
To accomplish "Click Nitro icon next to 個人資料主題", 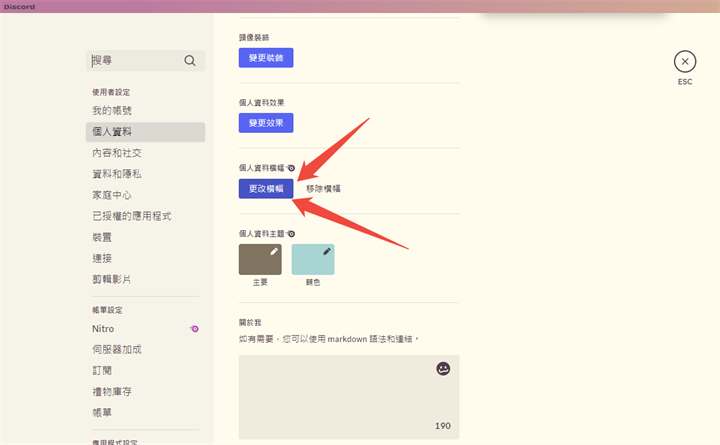I will (x=291, y=233).
